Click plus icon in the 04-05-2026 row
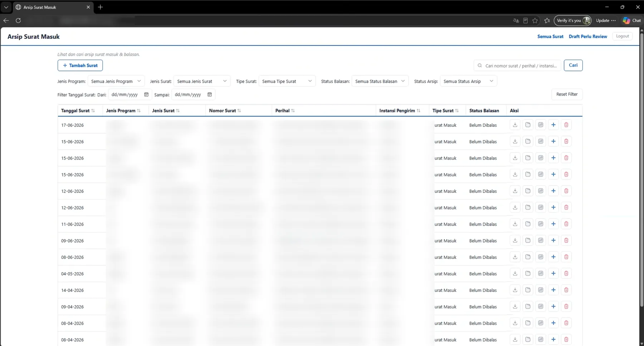The image size is (644, 346). coord(553,273)
